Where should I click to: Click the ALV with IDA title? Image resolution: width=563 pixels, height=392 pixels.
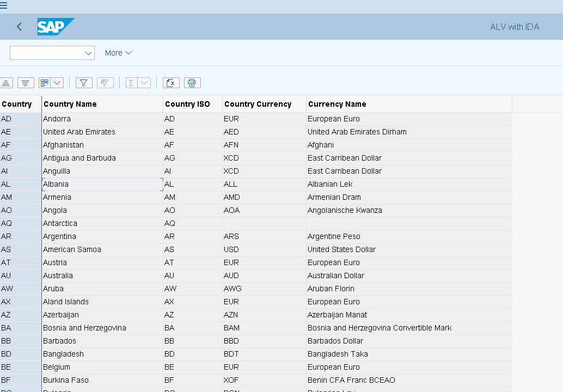click(515, 27)
